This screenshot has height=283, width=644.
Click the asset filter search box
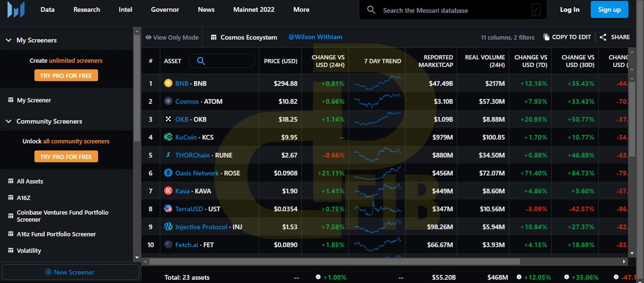(222, 61)
